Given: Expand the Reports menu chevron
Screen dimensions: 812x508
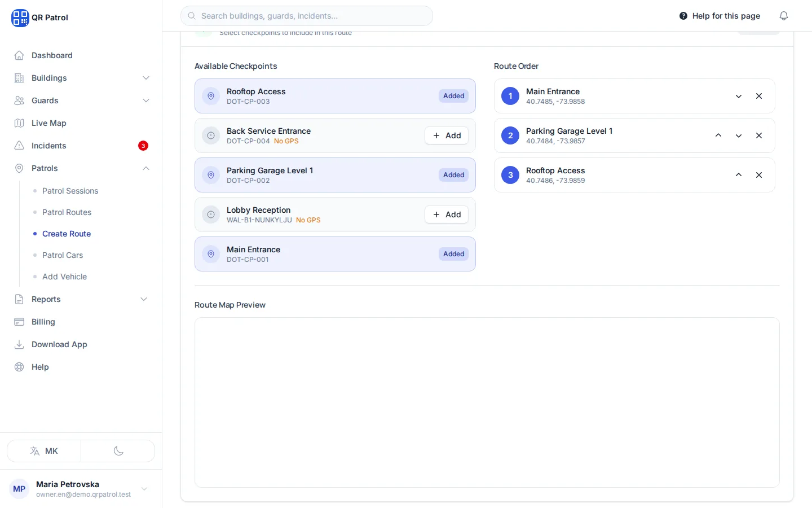Looking at the screenshot, I should tap(144, 299).
